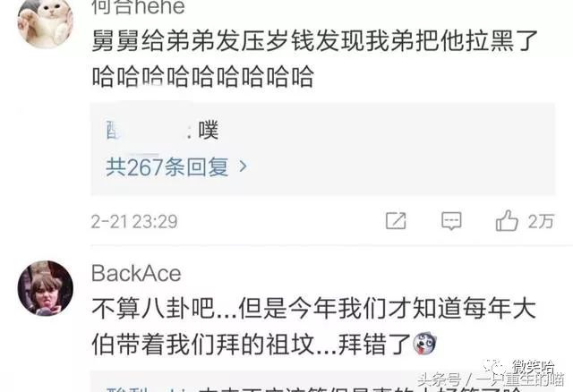Viewport: 573px width, 392px height.
Task: Open BackAce's avatar picture
Action: tap(46, 288)
